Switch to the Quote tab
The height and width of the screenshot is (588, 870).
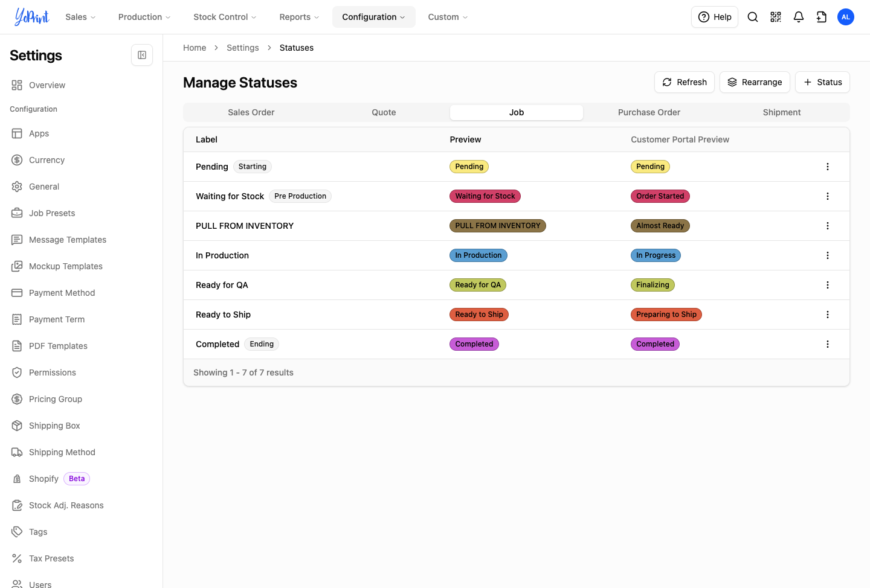(x=384, y=112)
